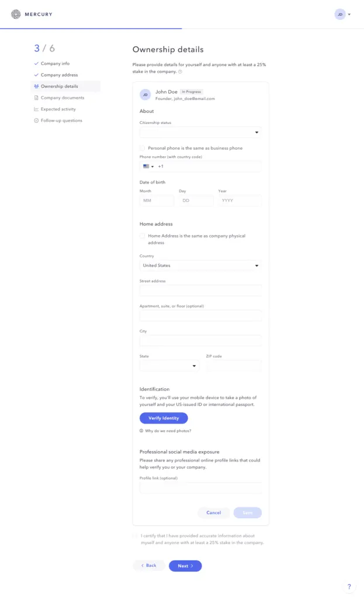Check the certify accurate information box

pos(136,536)
